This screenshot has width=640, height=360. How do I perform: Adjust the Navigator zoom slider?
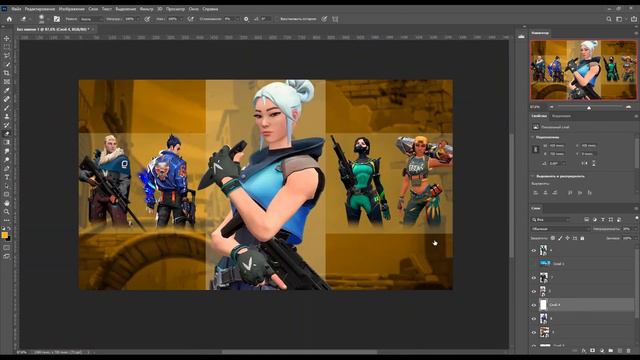click(x=589, y=107)
